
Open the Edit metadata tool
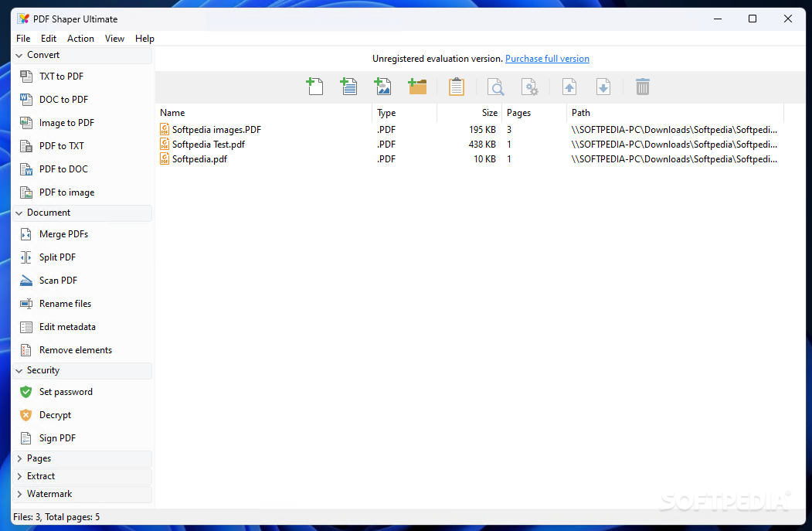[x=82, y=327]
